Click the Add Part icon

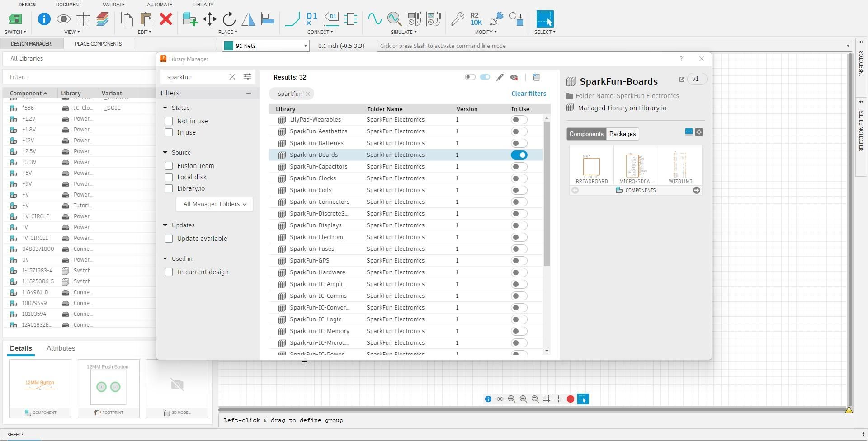click(x=189, y=19)
